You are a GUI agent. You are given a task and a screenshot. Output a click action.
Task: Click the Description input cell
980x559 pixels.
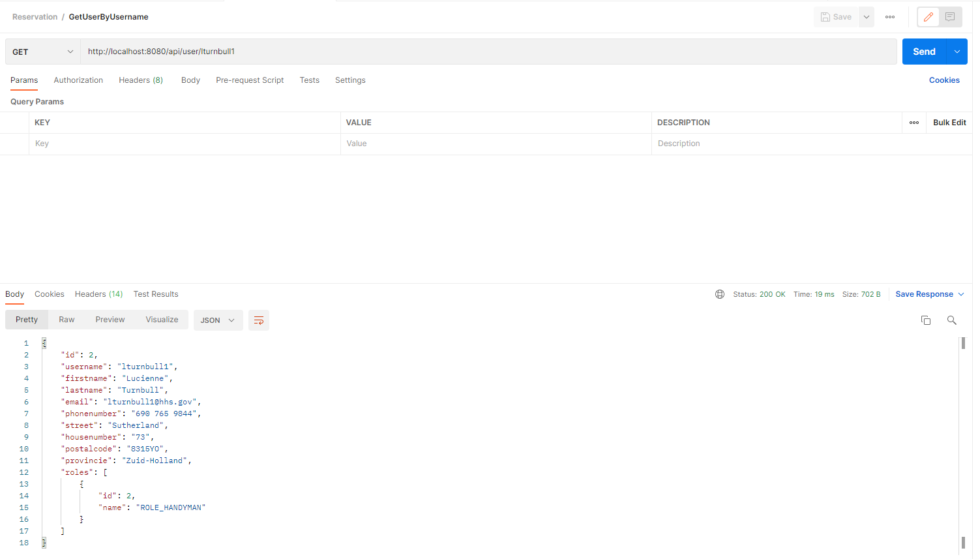point(812,144)
